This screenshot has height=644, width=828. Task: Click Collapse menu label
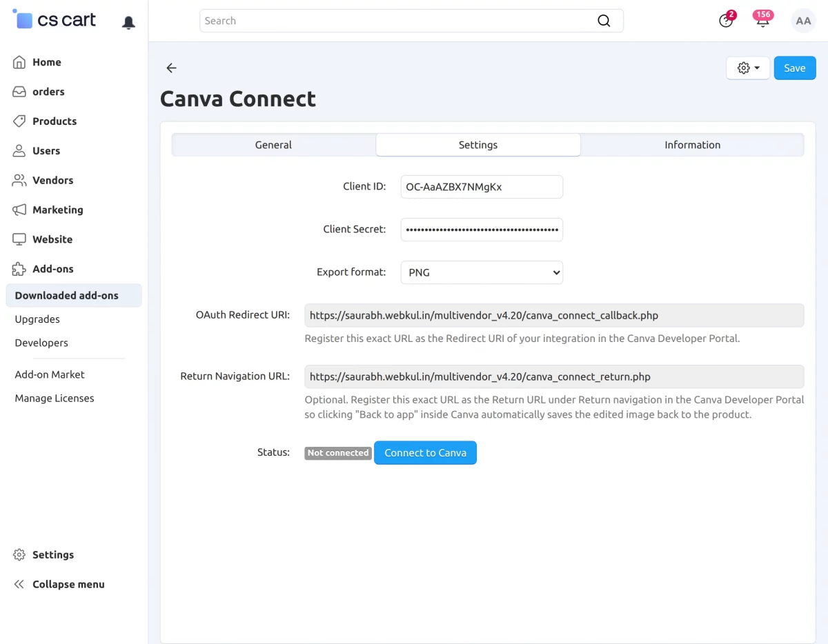68,584
